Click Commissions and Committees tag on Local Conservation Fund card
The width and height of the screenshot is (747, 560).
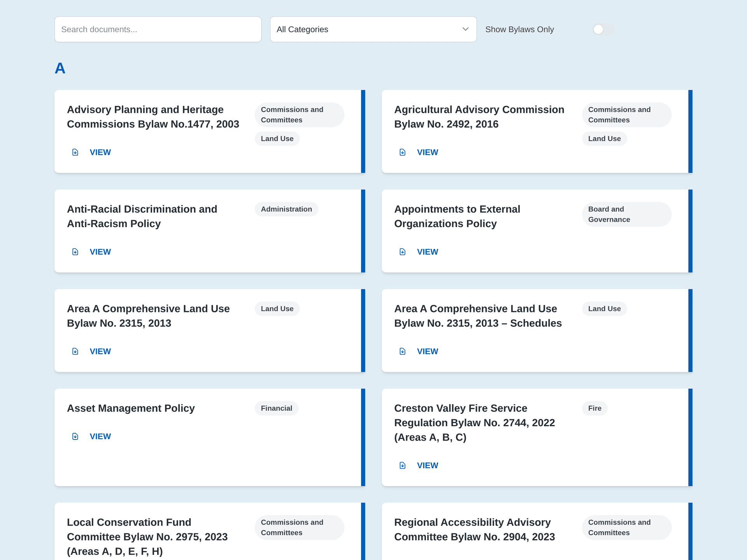coord(299,527)
